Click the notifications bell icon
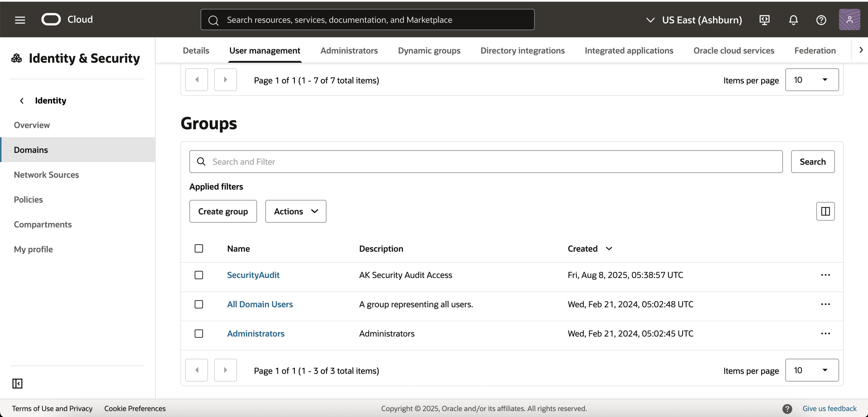 click(793, 20)
